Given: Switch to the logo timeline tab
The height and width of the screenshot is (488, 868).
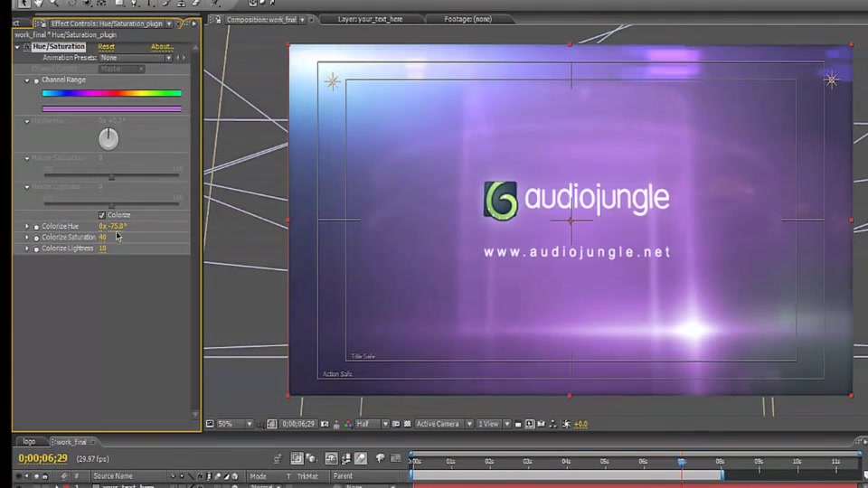Looking at the screenshot, I should tap(29, 442).
